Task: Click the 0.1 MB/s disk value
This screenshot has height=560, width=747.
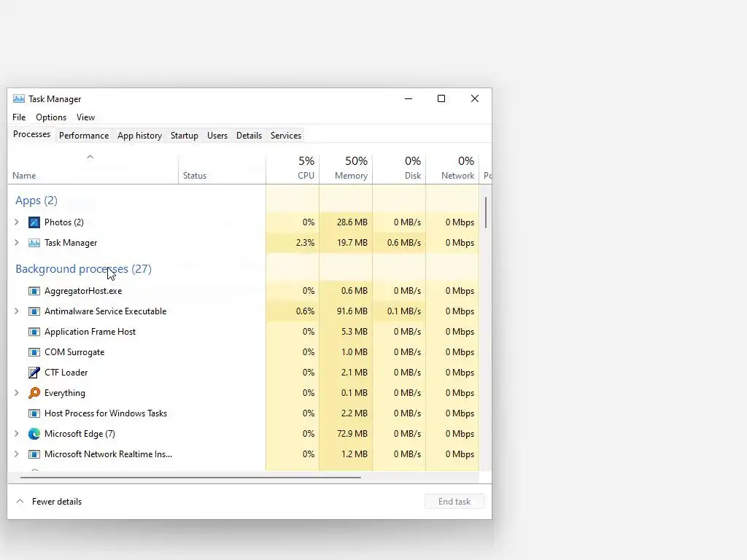Action: [404, 311]
